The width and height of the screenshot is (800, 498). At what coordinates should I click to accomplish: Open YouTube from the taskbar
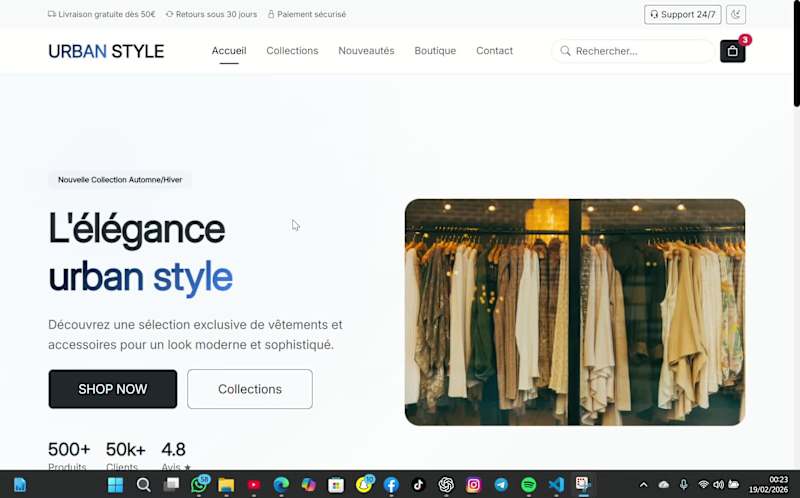pos(254,485)
